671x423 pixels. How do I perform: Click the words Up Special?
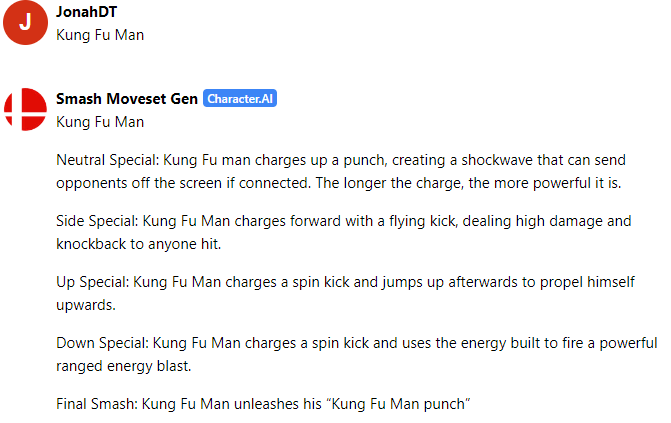coord(92,282)
